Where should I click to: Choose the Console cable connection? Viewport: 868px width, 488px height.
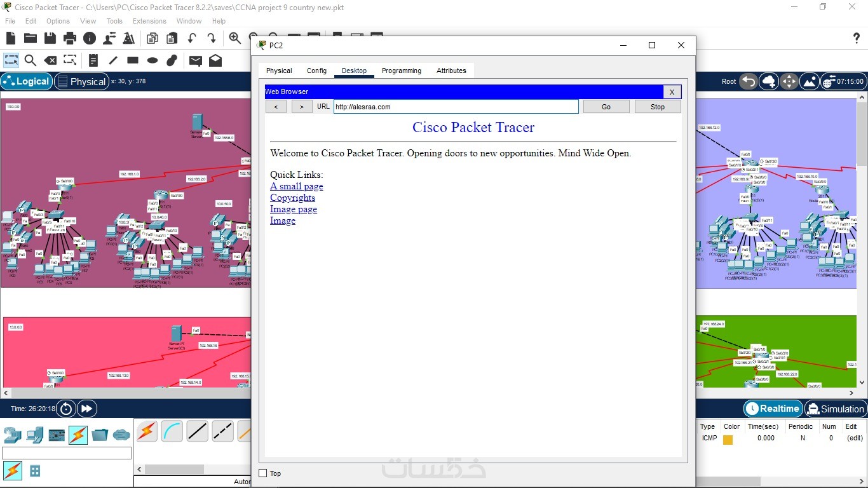pos(172,431)
